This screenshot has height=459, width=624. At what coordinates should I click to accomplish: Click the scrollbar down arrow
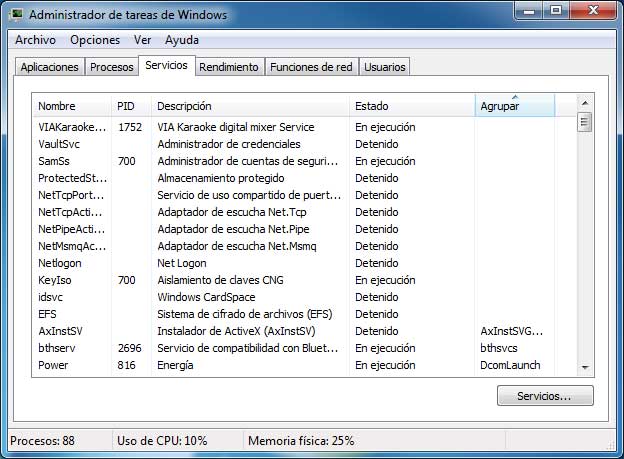click(x=585, y=367)
